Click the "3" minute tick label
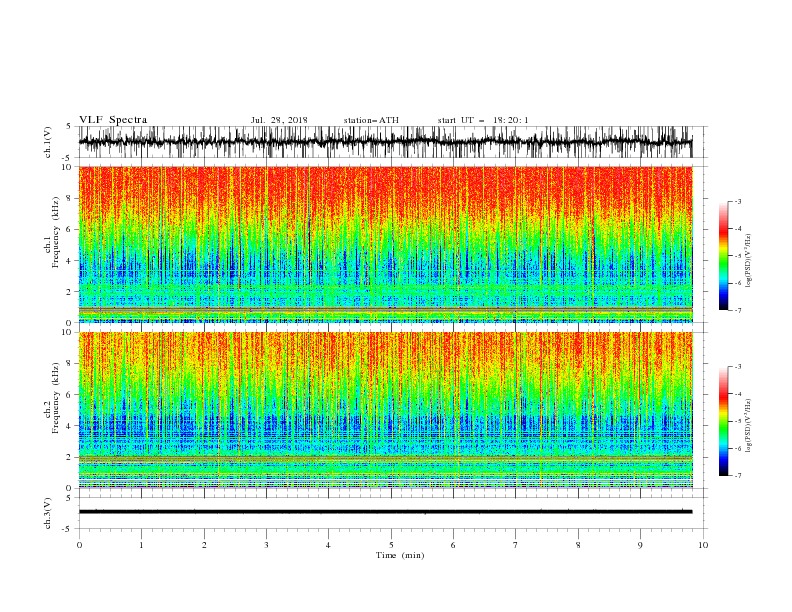The width and height of the screenshot is (792, 612). click(x=266, y=545)
